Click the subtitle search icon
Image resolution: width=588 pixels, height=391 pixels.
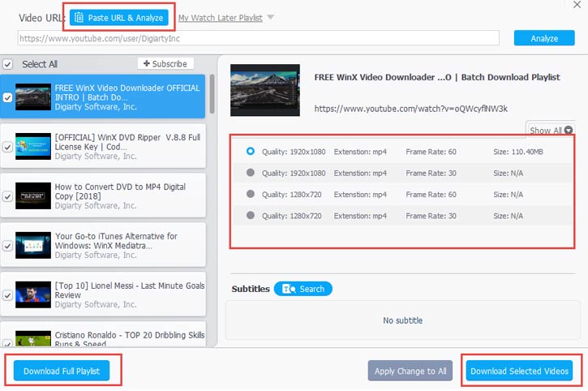click(x=289, y=289)
